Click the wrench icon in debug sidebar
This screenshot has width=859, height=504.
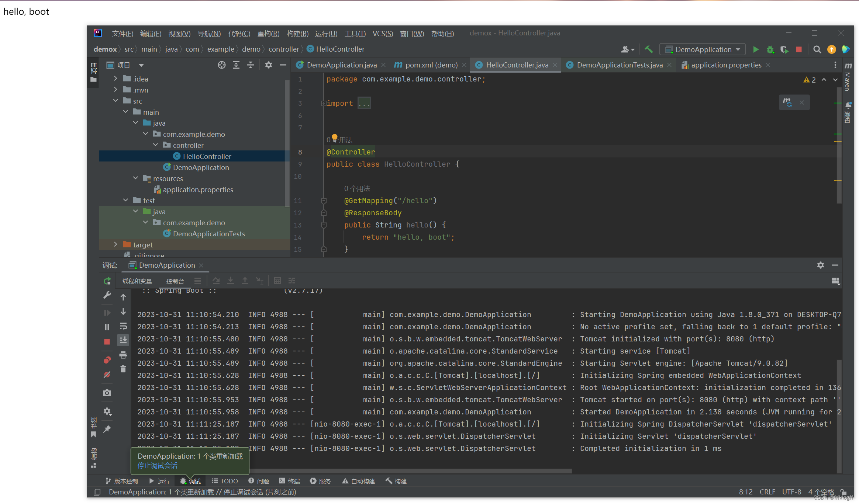[x=107, y=295]
